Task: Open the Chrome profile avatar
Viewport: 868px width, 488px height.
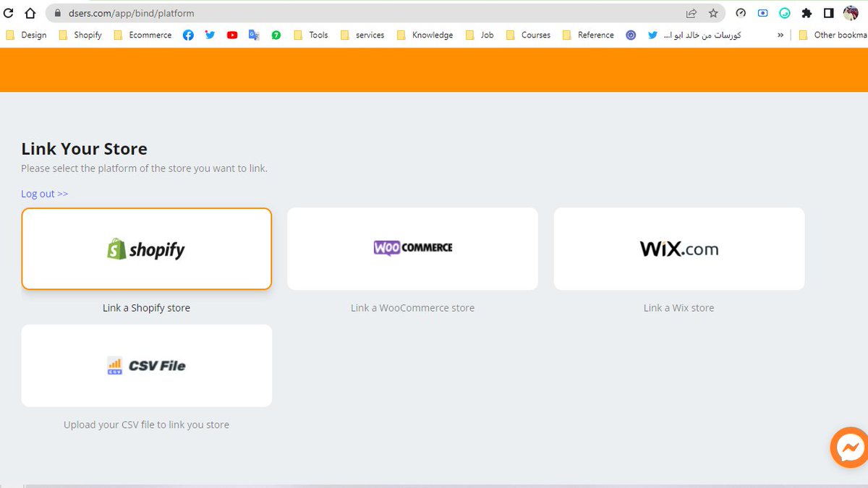Action: (x=851, y=13)
